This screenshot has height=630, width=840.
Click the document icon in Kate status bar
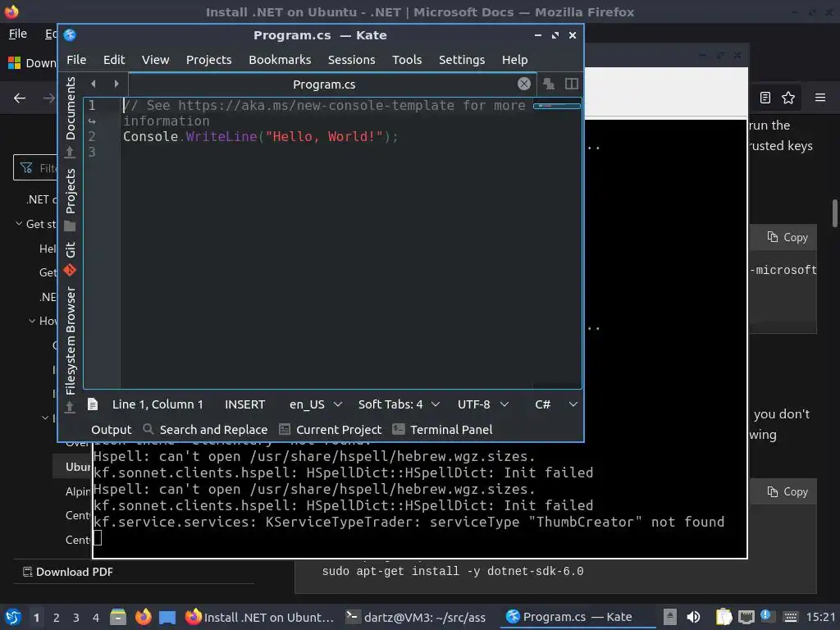coord(93,404)
